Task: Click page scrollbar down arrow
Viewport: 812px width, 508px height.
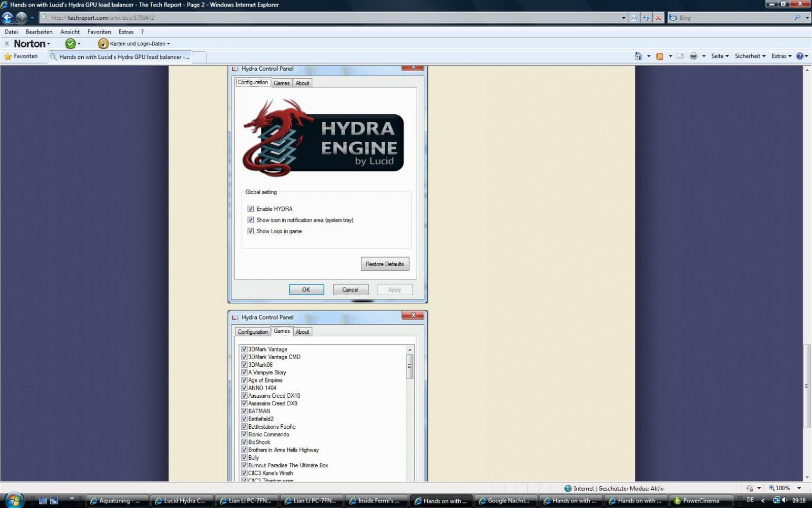Action: (806, 478)
